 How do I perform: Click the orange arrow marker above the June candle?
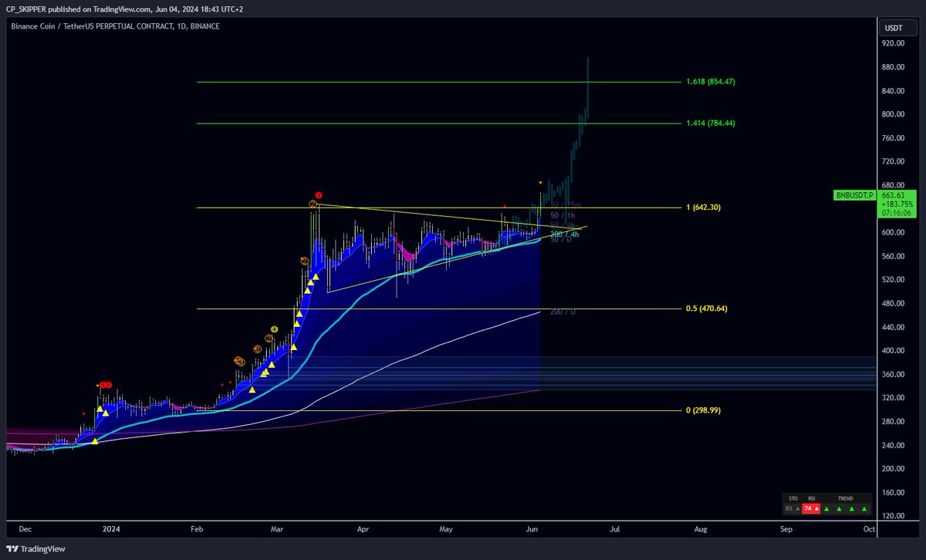pyautogui.click(x=540, y=183)
